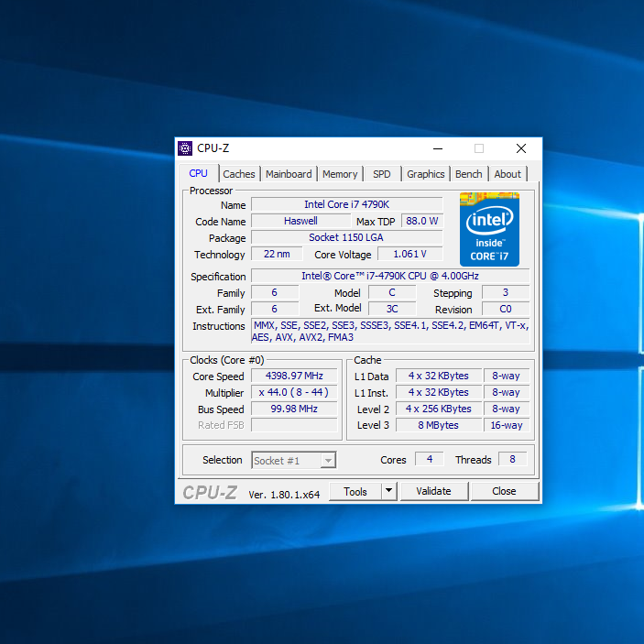
Task: Expand the Socket #1 selection combo box
Action: coord(328,461)
